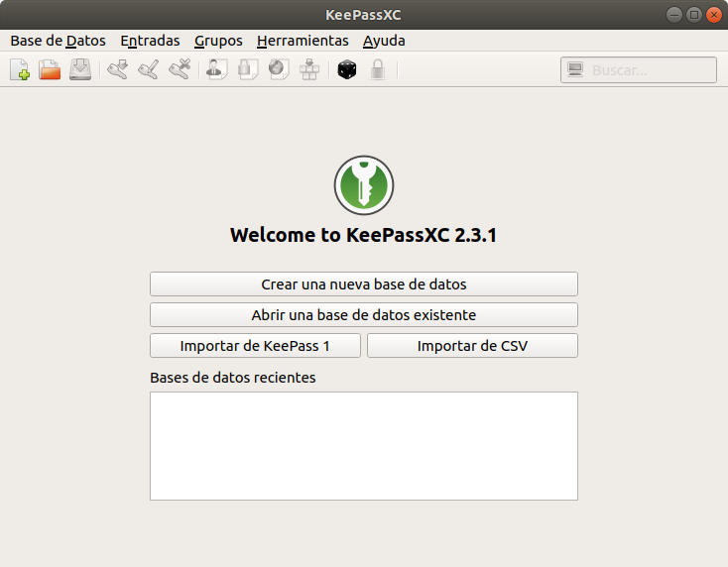Viewport: 728px width, 567px height.
Task: Click the edit entry toolbar icon
Action: pos(149,70)
